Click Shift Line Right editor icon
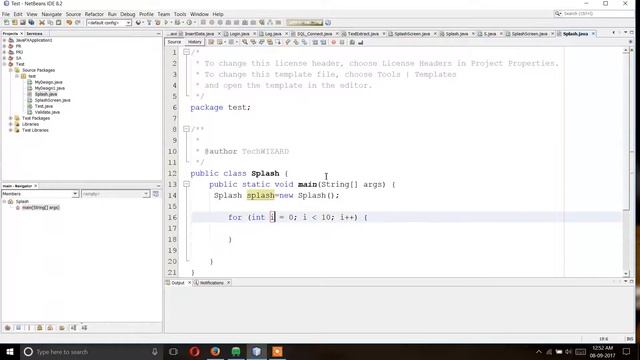This screenshot has height=360, width=640. tap(323, 42)
